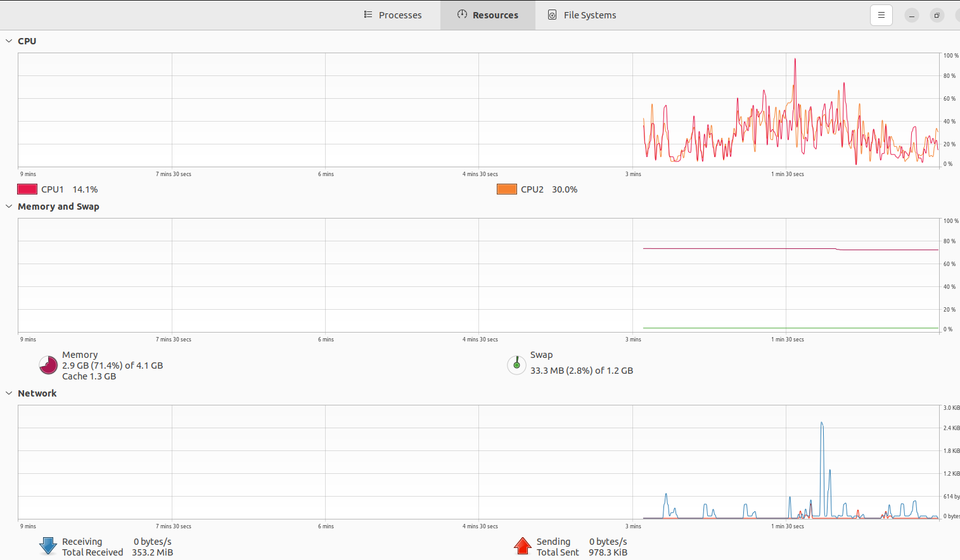Collapse the CPU section
This screenshot has width=960, height=560.
[9, 41]
